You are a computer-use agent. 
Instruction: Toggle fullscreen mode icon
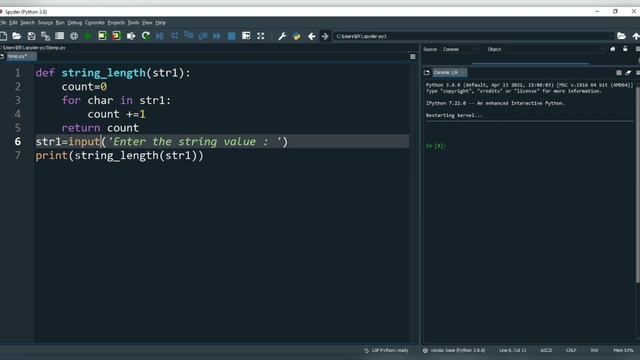coord(260,36)
